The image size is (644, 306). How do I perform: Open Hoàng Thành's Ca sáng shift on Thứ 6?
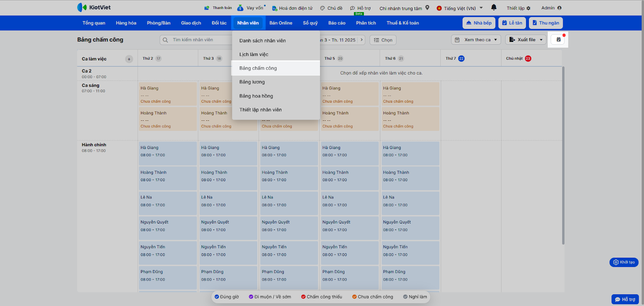pos(411,119)
